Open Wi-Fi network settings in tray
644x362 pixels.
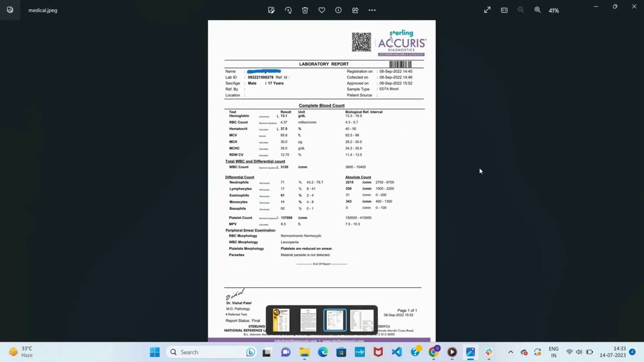pyautogui.click(x=570, y=352)
